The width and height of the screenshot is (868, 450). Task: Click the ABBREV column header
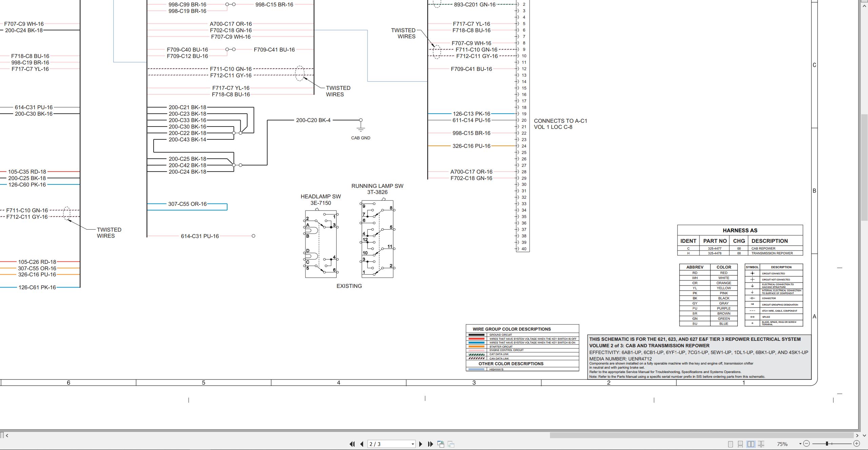(x=695, y=267)
